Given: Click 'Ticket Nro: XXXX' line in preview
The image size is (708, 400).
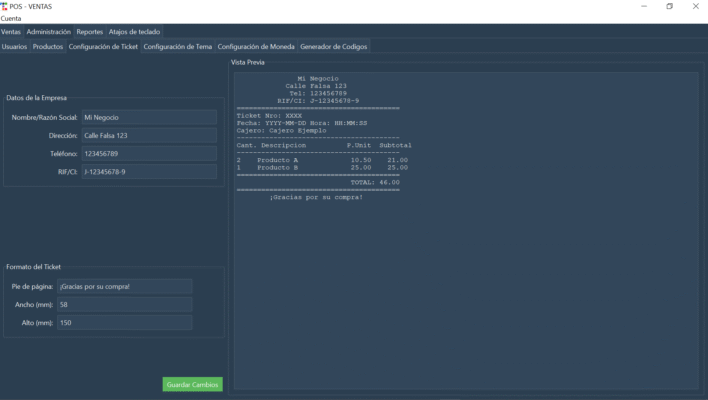Looking at the screenshot, I should (x=269, y=116).
